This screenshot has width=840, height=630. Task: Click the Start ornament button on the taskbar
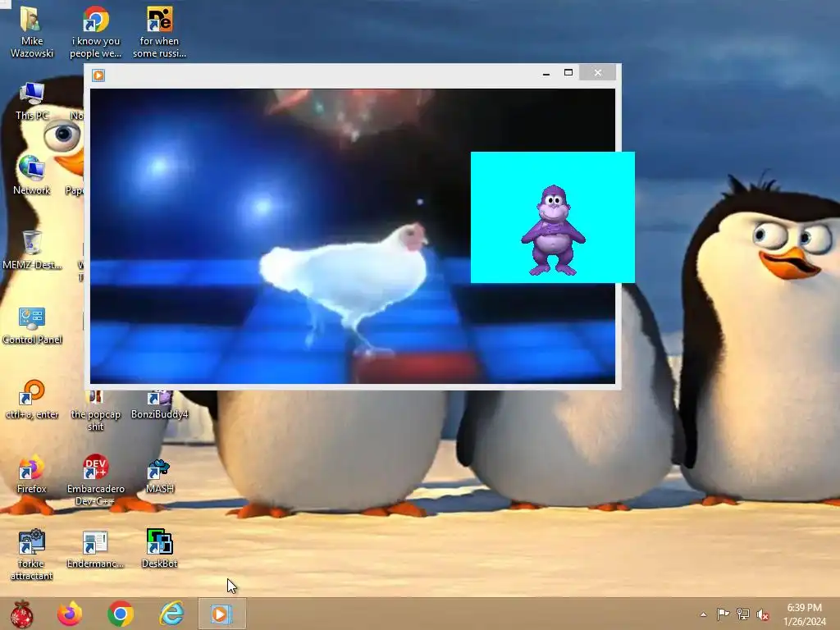[x=22, y=614]
